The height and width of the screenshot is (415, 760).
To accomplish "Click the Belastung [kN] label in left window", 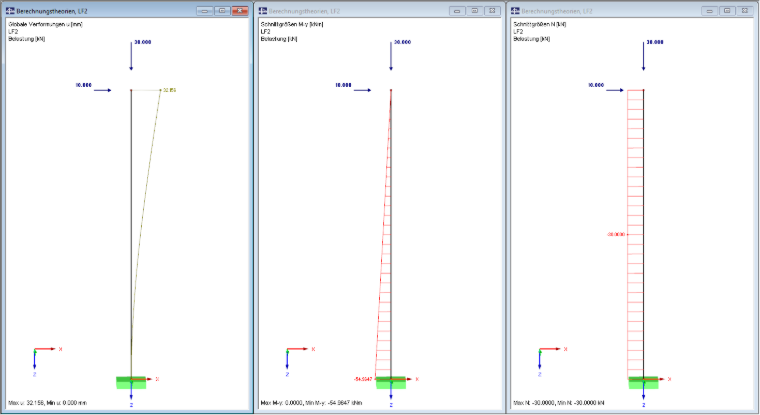I will (x=27, y=39).
